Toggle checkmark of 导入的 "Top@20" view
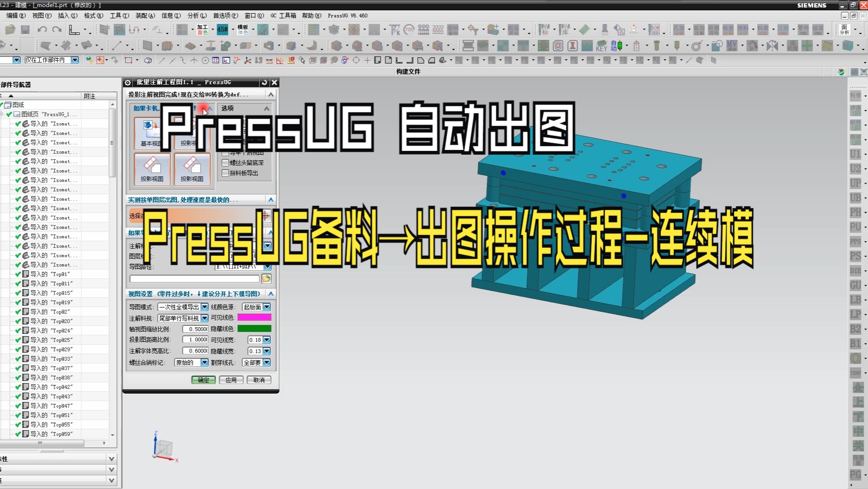 click(18, 321)
